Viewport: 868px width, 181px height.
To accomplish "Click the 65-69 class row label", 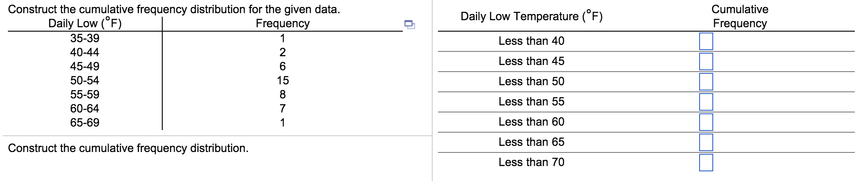I will (x=85, y=123).
